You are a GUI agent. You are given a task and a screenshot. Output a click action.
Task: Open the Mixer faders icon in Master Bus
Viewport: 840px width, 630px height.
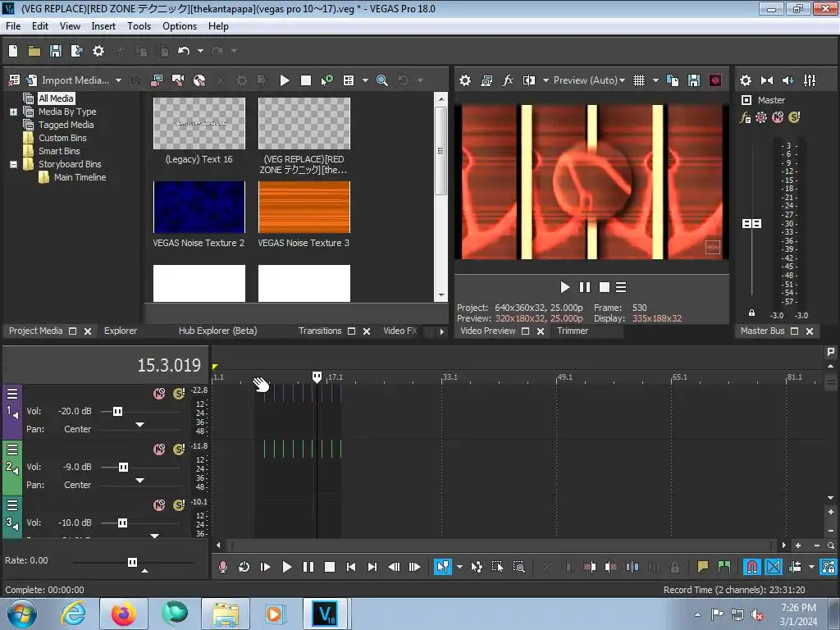[x=810, y=80]
